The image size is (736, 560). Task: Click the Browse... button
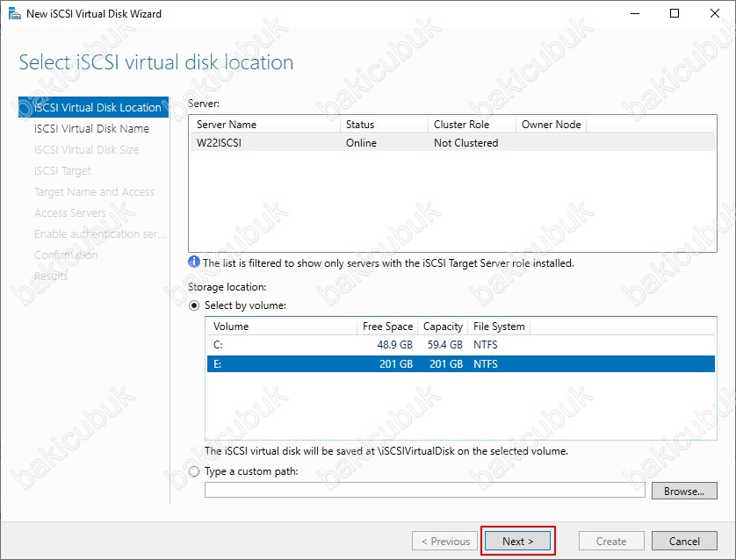[684, 491]
